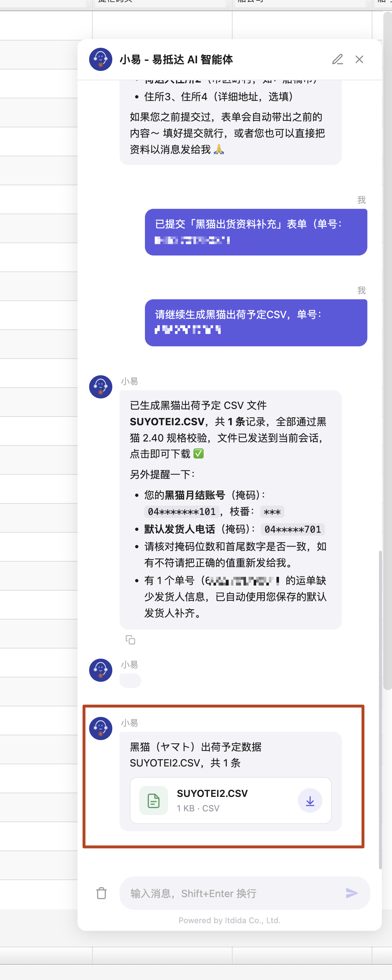This screenshot has width=392, height=980.
Task: Click the 住所3、住所4 bullet line
Action: (218, 97)
